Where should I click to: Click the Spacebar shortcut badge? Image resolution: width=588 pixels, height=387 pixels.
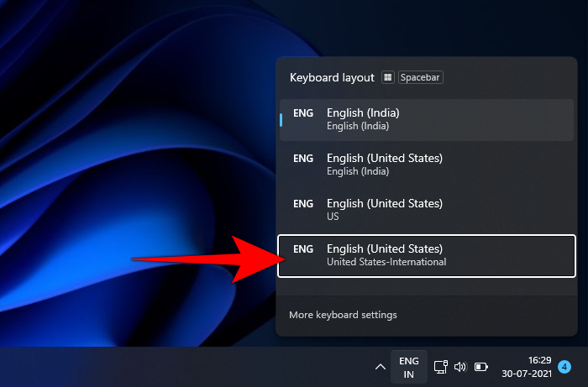tap(420, 77)
